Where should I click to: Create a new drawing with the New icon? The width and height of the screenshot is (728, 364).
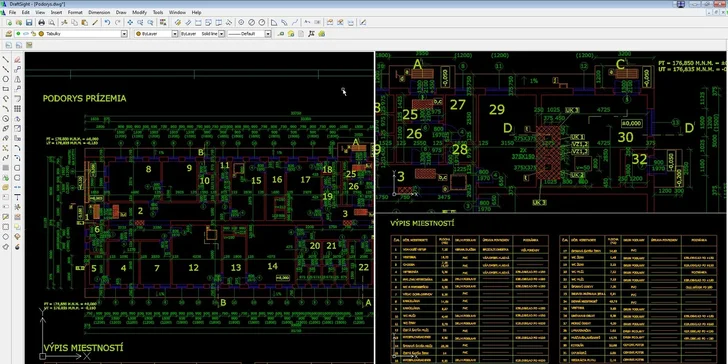(9, 22)
